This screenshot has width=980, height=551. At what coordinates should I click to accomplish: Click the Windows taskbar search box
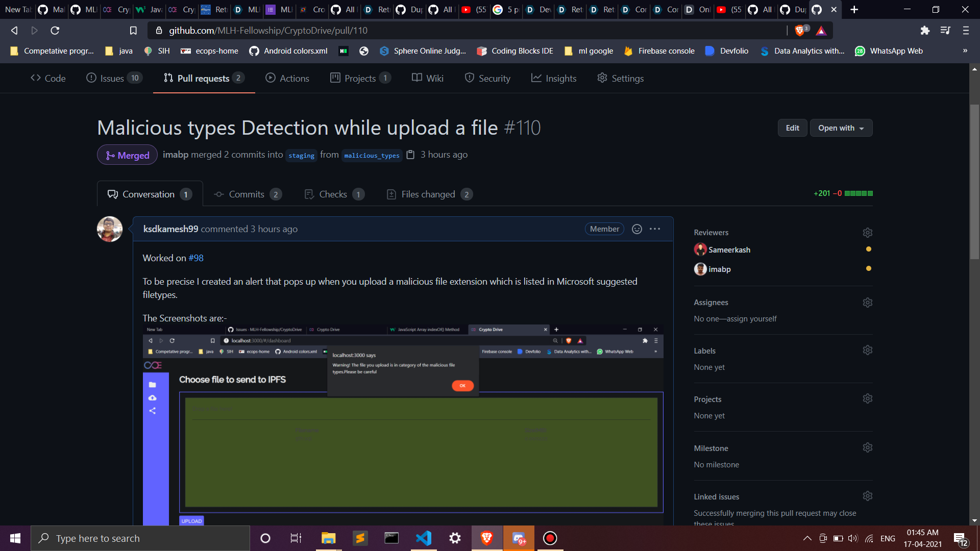pyautogui.click(x=140, y=538)
